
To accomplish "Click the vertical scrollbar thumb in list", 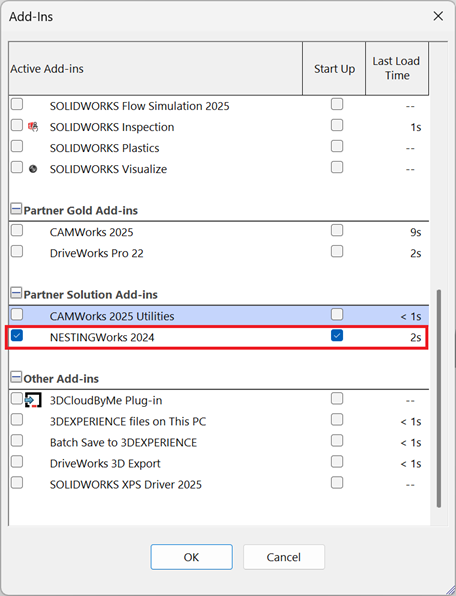I will [x=439, y=398].
